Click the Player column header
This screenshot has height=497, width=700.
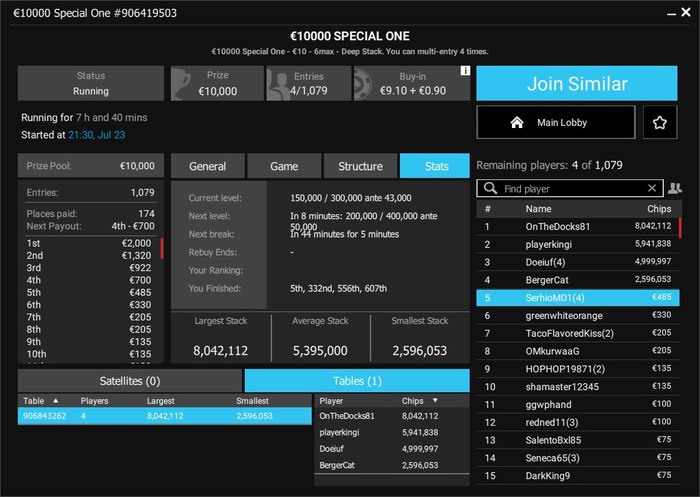[x=331, y=401]
